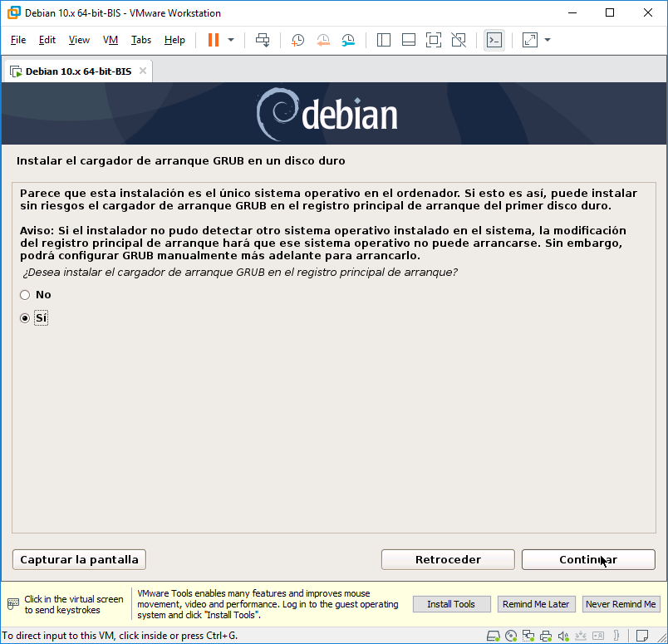The image size is (668, 644).
Task: Open the Tabs menu
Action: point(141,40)
